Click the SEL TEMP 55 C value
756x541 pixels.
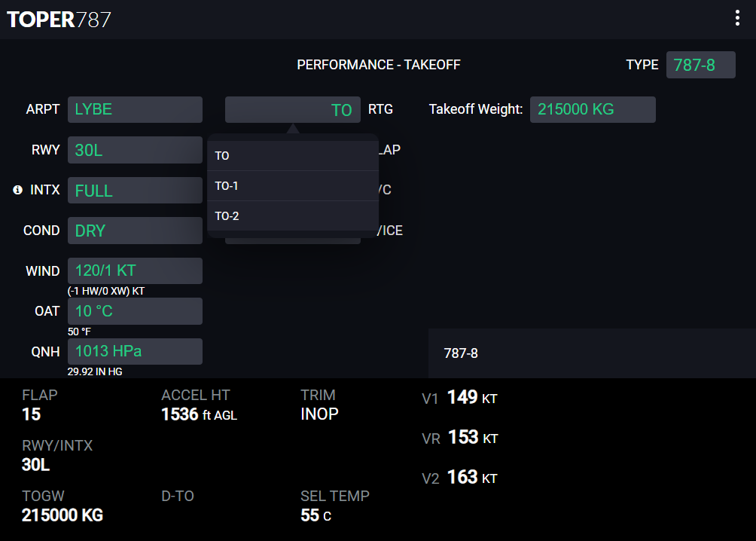(316, 515)
